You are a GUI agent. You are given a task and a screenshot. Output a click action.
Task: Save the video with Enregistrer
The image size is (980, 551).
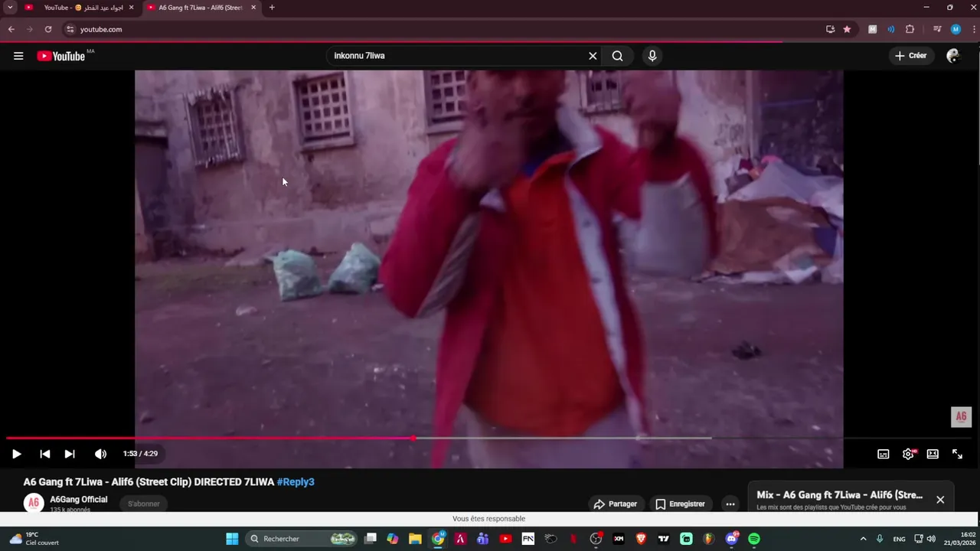point(680,504)
